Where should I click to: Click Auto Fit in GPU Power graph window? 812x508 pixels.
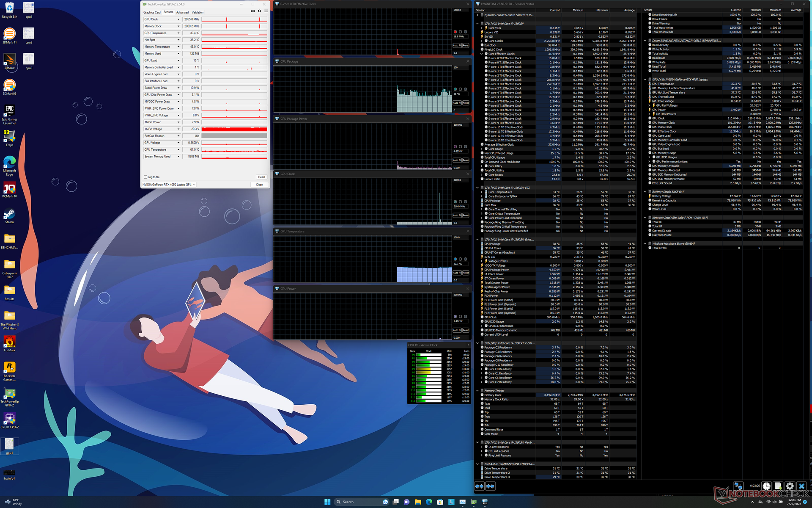[x=457, y=330]
